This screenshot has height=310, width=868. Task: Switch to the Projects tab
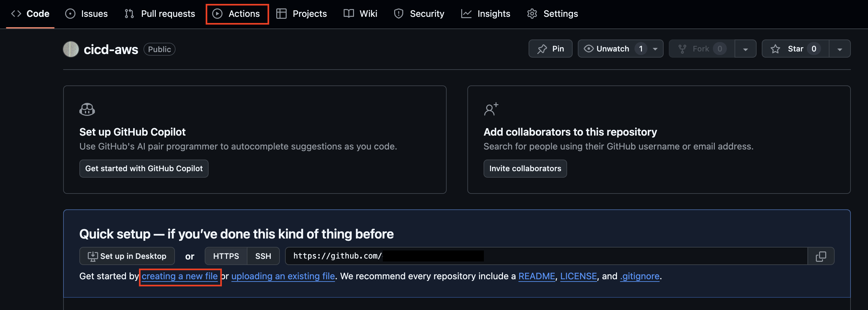point(302,14)
